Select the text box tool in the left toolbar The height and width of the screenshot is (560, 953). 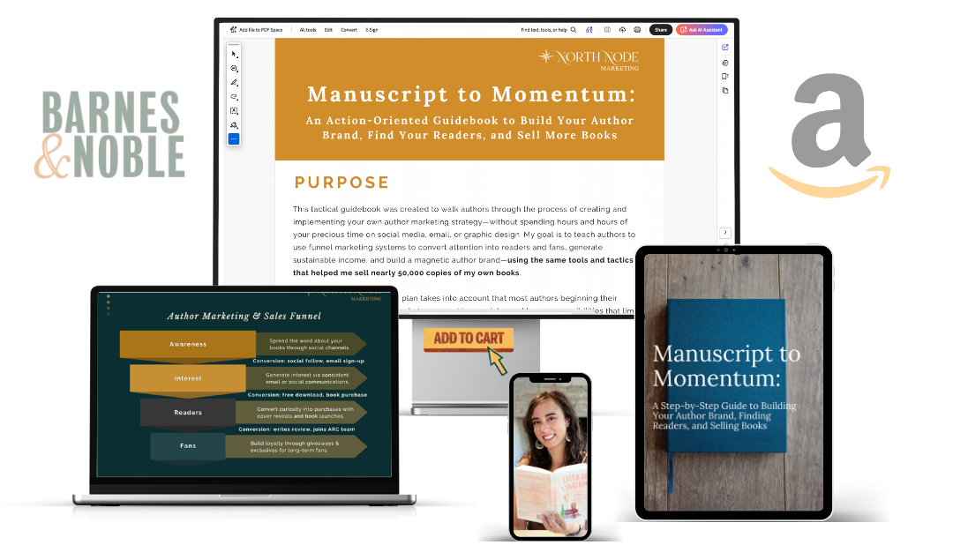(234, 110)
